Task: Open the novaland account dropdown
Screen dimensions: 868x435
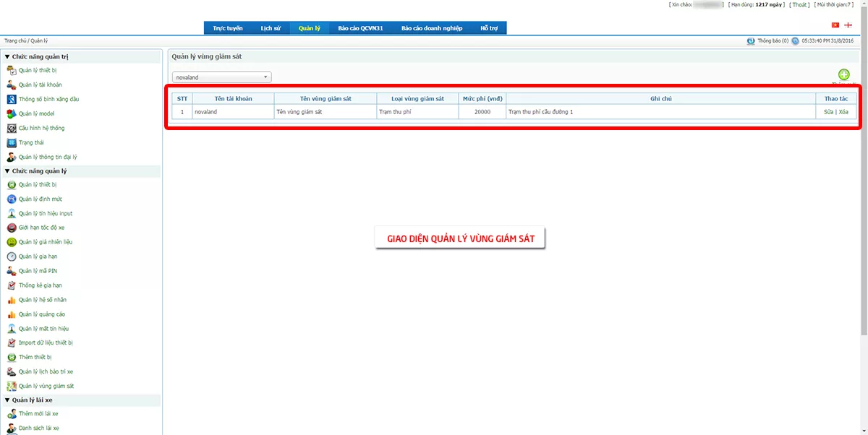Action: 222,77
